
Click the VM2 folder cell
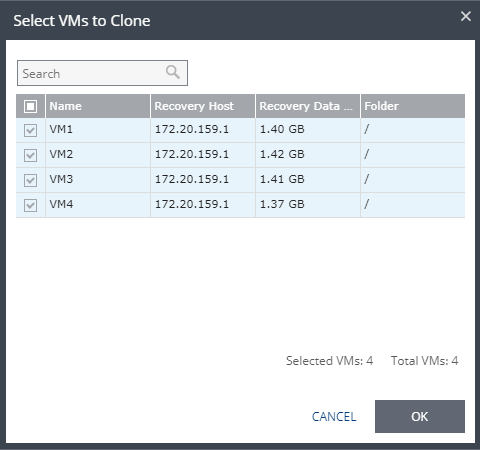coord(413,155)
